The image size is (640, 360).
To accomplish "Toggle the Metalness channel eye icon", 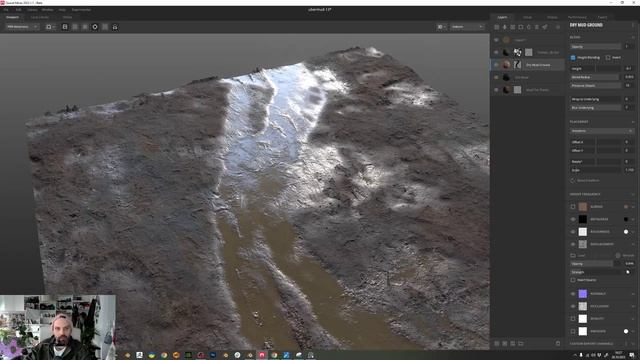I will 573,219.
